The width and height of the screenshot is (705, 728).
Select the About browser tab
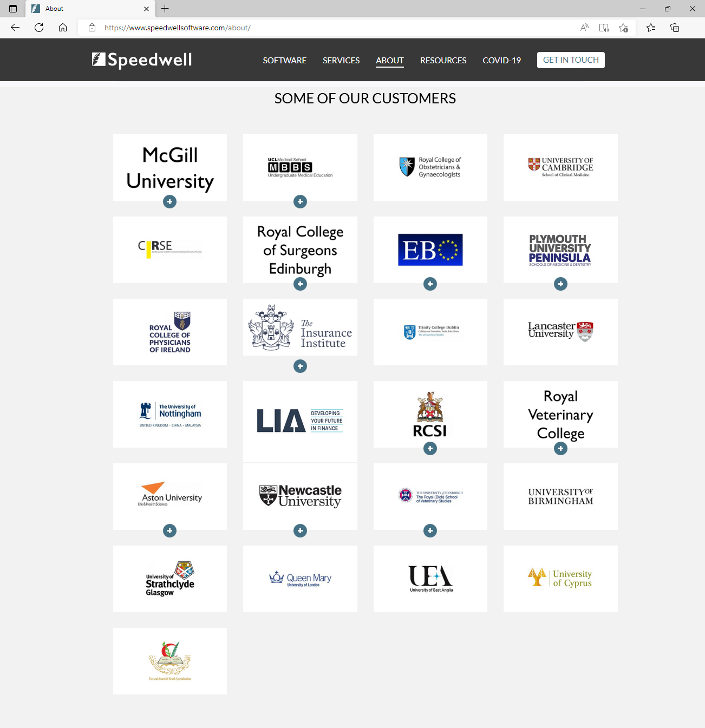[x=90, y=9]
